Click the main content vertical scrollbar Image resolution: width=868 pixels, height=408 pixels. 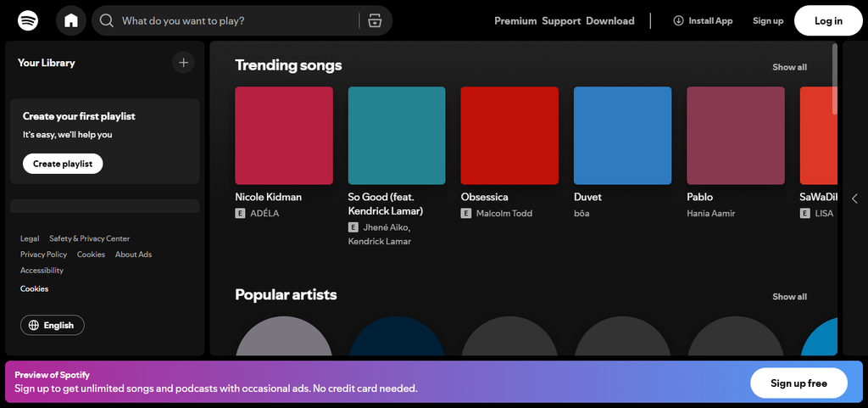[835, 79]
